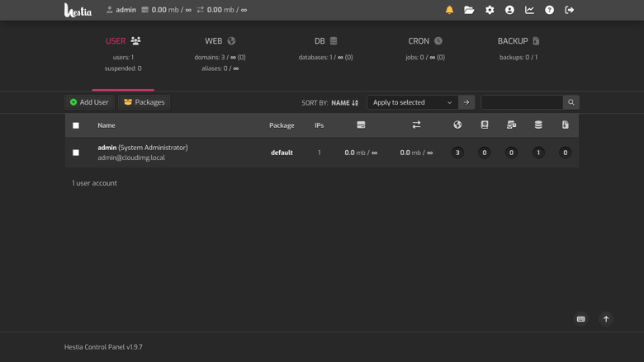Click the backups column header icon

[565, 125]
